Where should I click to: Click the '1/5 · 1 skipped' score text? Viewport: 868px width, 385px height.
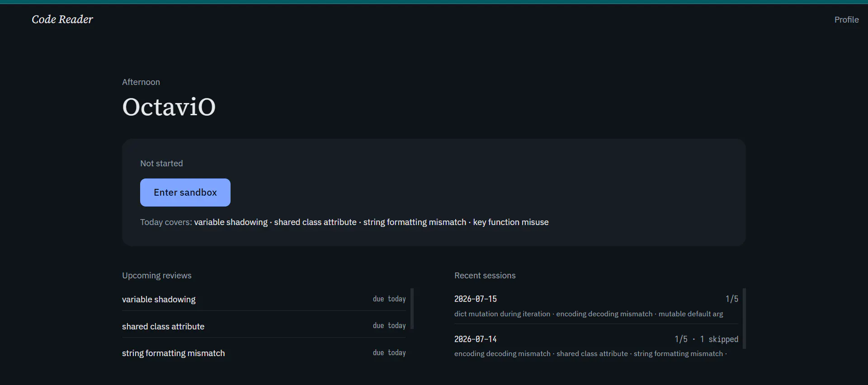[x=706, y=339]
